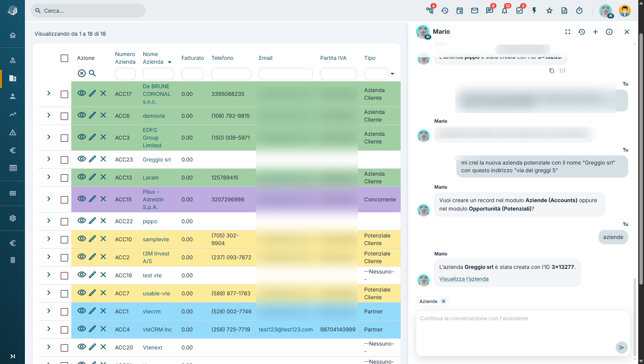644x364 pixels.
Task: Open the Home item in sidebar
Action: click(x=13, y=35)
